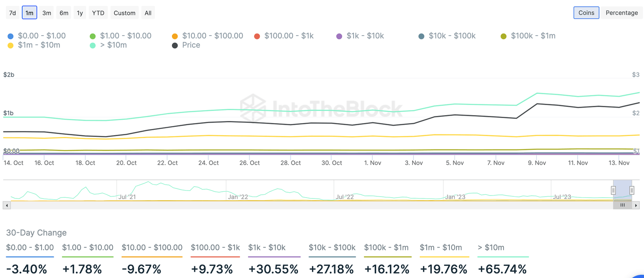Switch to the All time range tab
The image size is (644, 278).
(148, 13)
